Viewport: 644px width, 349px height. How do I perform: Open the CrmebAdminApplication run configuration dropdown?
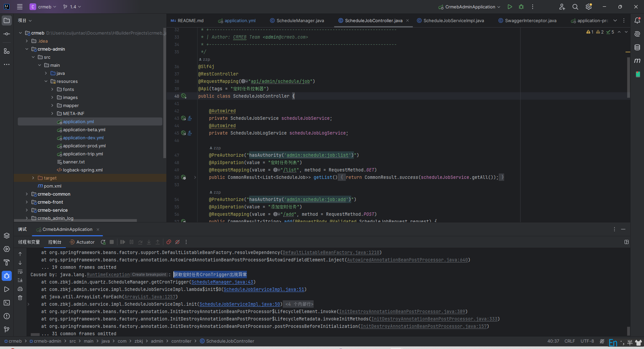click(x=470, y=7)
